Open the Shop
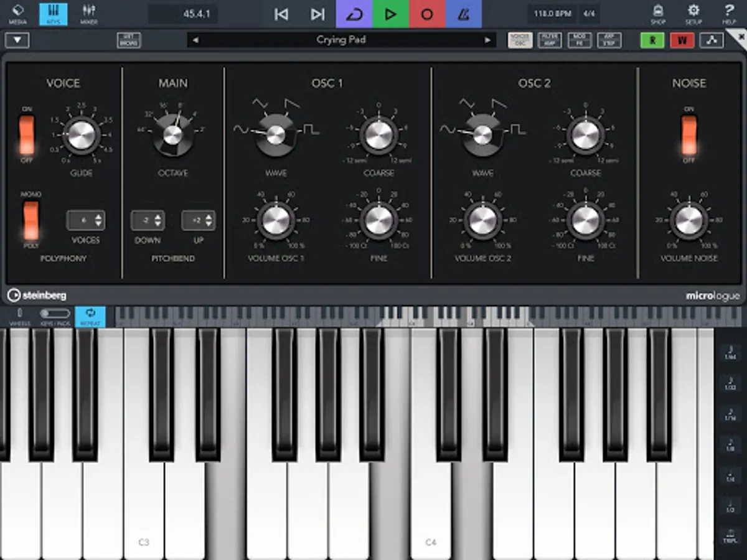The image size is (747, 560). [x=658, y=14]
